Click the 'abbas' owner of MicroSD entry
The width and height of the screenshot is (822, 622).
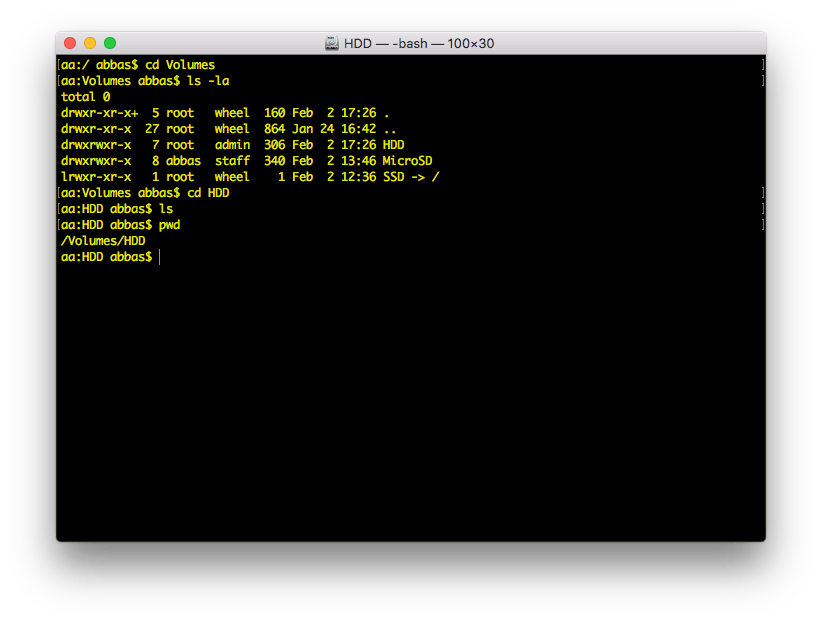point(183,160)
